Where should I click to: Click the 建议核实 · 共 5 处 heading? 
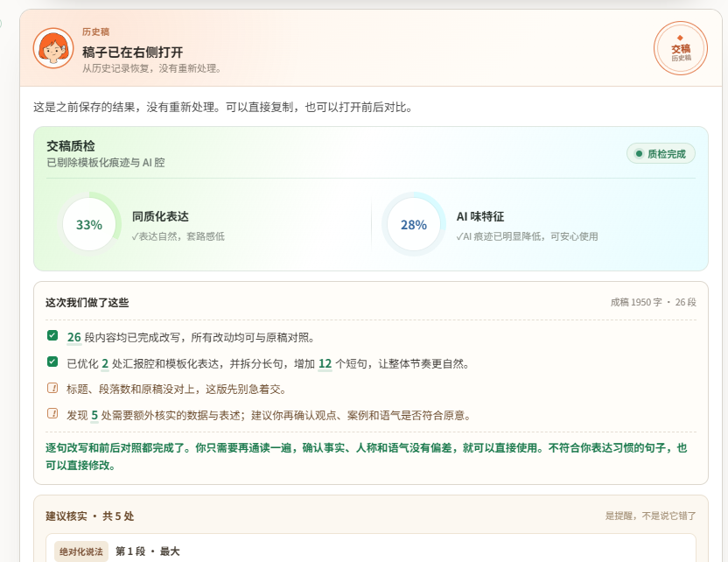pyautogui.click(x=89, y=516)
